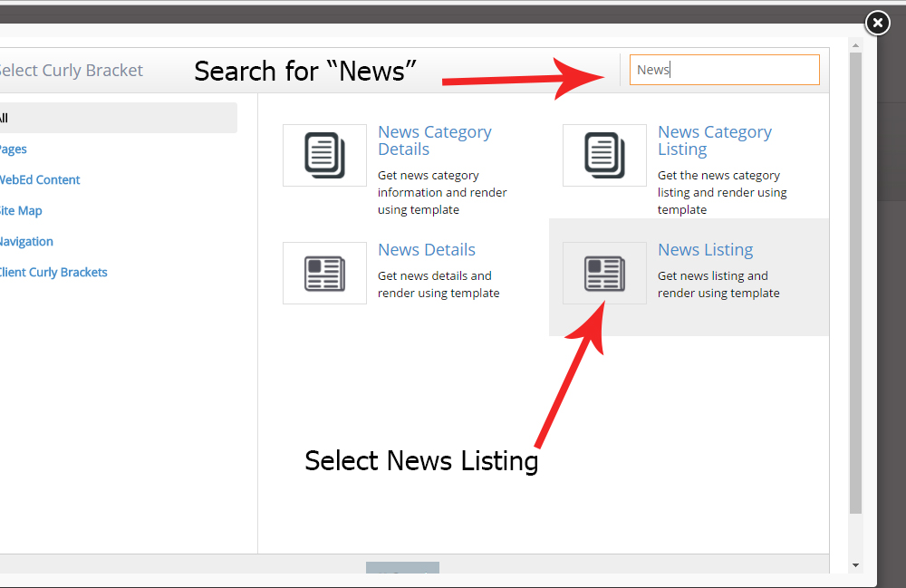Open the News Category Details title link
Screen dimensions: 906x588
[x=434, y=140]
